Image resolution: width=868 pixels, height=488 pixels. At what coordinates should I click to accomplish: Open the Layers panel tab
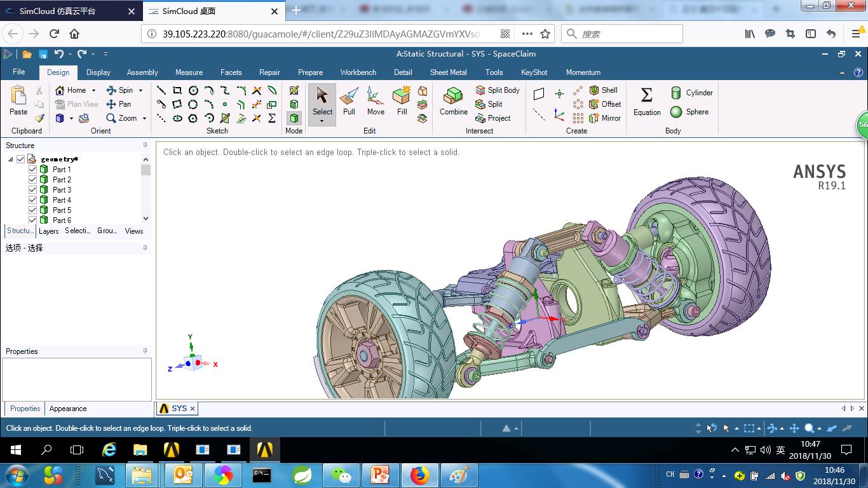[48, 231]
